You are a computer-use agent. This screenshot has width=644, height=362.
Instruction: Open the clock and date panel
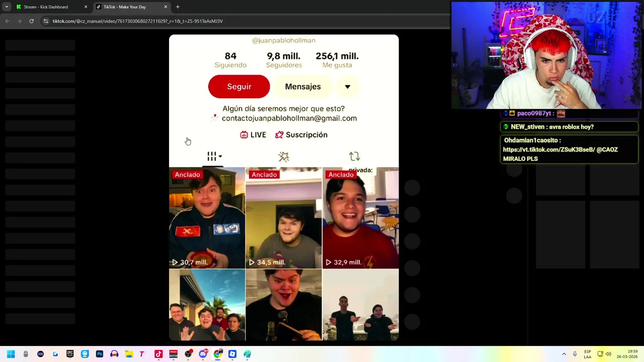(x=627, y=354)
